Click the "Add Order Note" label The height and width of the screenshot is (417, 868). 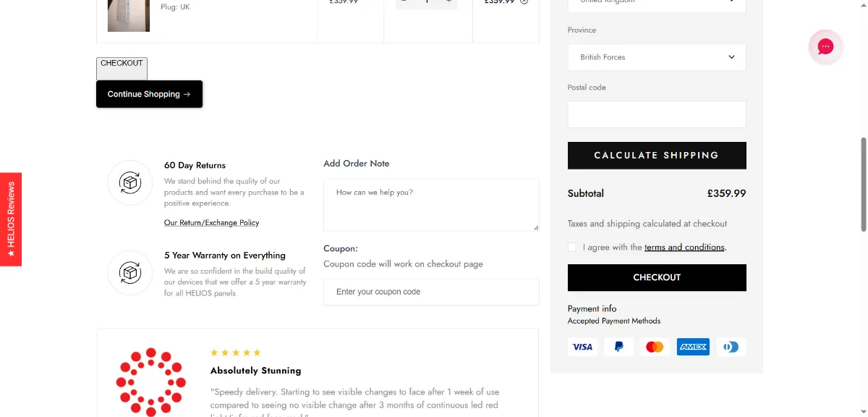click(356, 164)
